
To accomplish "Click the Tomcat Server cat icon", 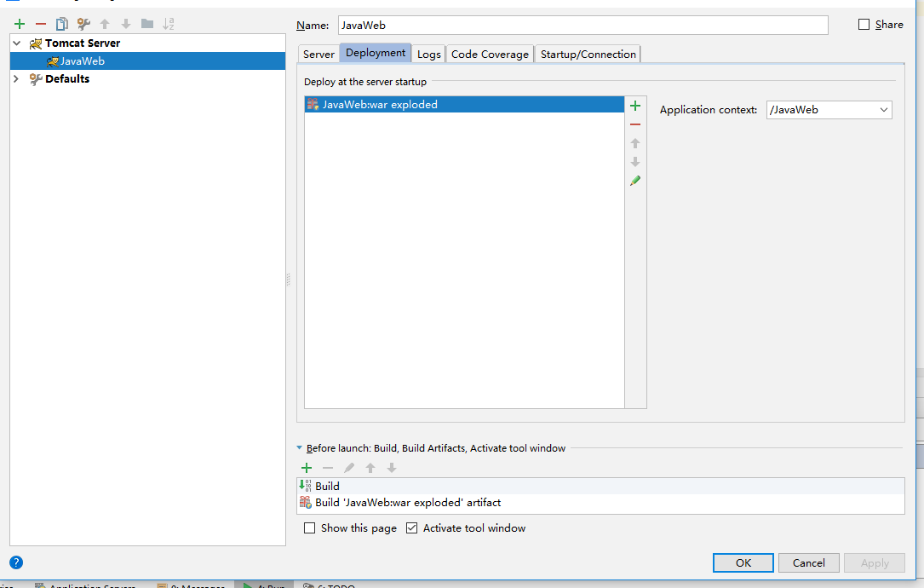I will coord(36,43).
